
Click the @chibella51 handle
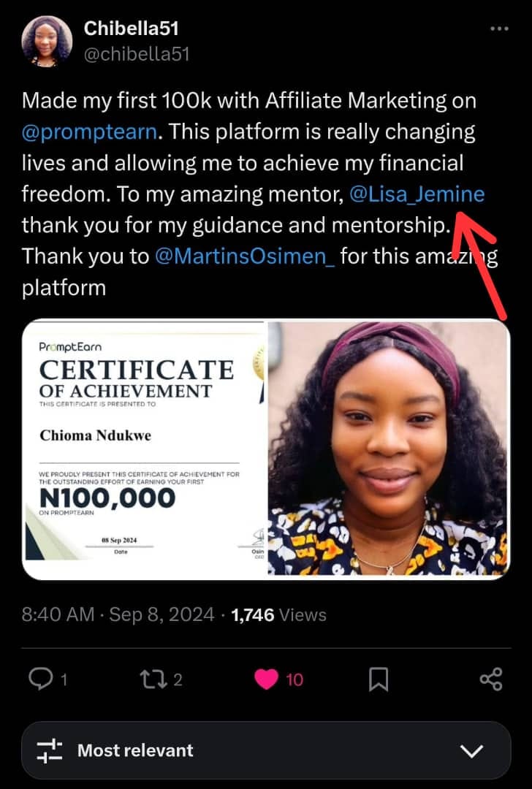pyautogui.click(x=137, y=54)
